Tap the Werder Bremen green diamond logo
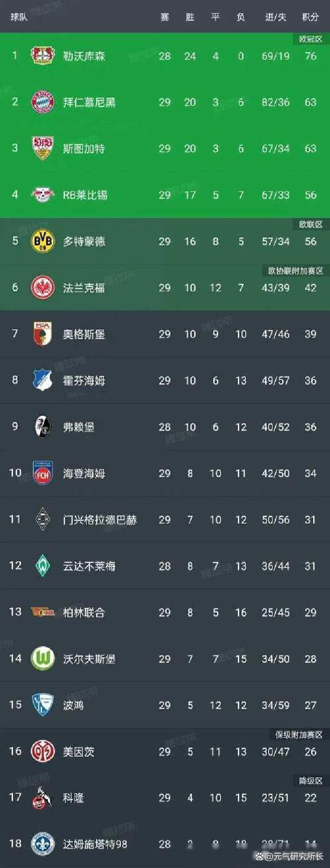 pos(43,566)
